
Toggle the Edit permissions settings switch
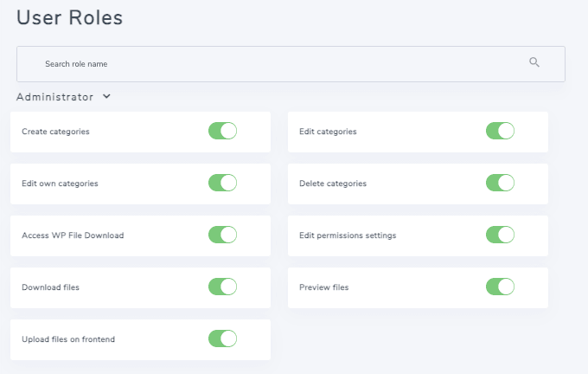pos(500,235)
